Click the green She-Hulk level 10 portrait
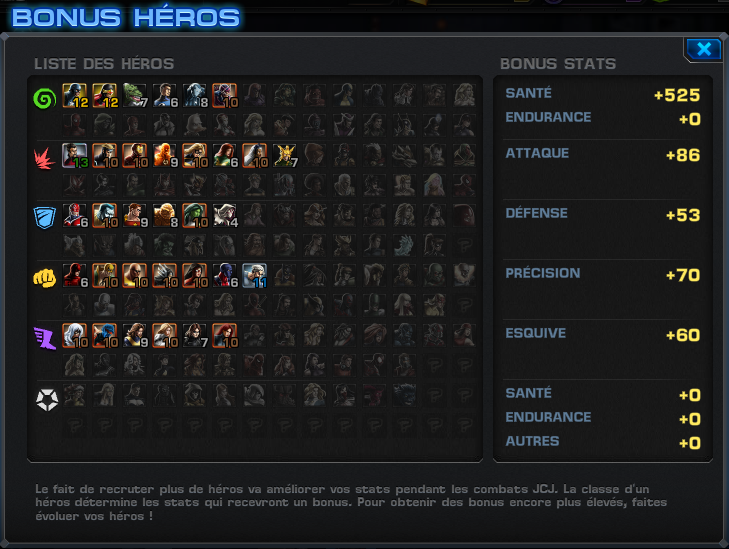 (x=194, y=215)
